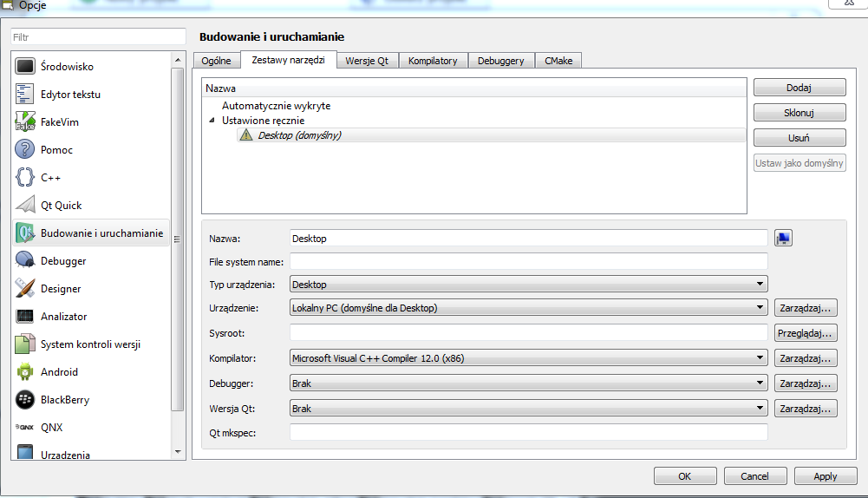The image size is (868, 498).
Task: Open the Wersja Qt Brak dropdown
Action: pyautogui.click(x=529, y=409)
